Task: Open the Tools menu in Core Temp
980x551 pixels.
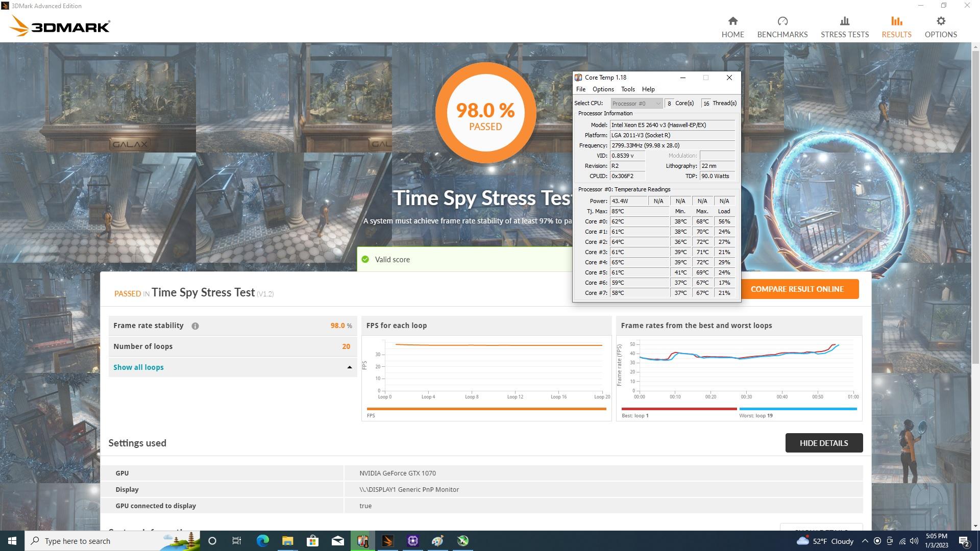Action: tap(628, 89)
